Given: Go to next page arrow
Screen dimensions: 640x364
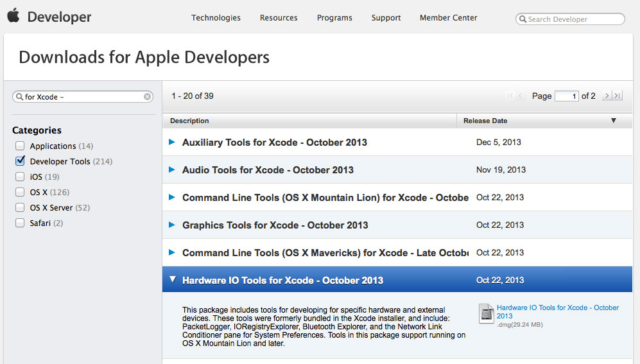Looking at the screenshot, I should tap(607, 96).
